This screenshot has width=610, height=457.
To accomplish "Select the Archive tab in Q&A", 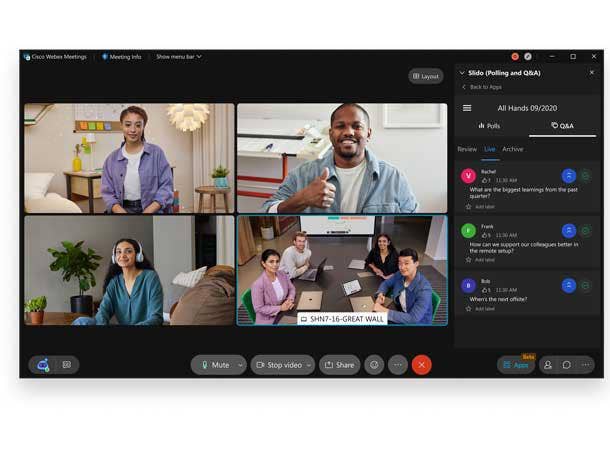I will click(x=512, y=149).
